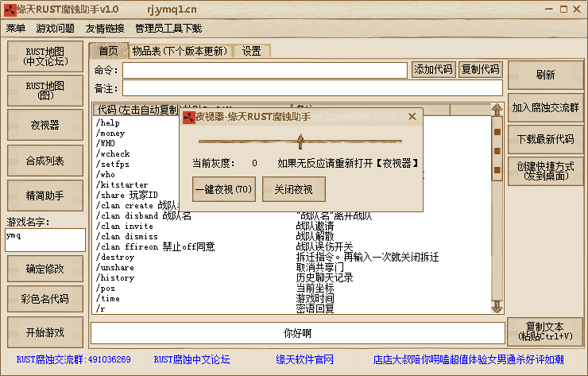The image size is (588, 376).
Task: Select the /pos command row
Action: coord(106,289)
